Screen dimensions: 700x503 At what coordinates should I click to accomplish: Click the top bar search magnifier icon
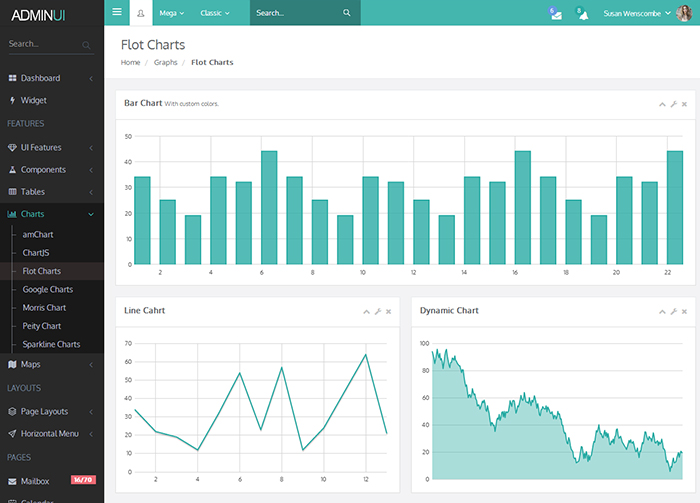346,13
